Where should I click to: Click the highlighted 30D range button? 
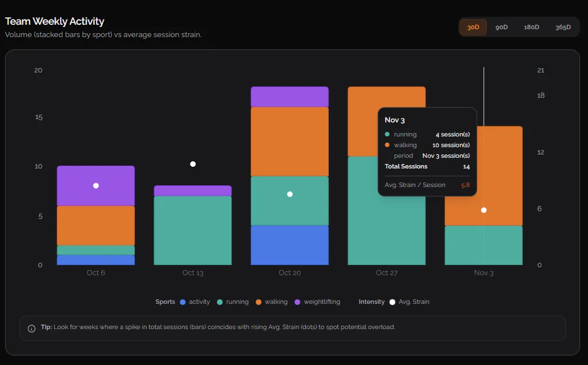(x=473, y=26)
